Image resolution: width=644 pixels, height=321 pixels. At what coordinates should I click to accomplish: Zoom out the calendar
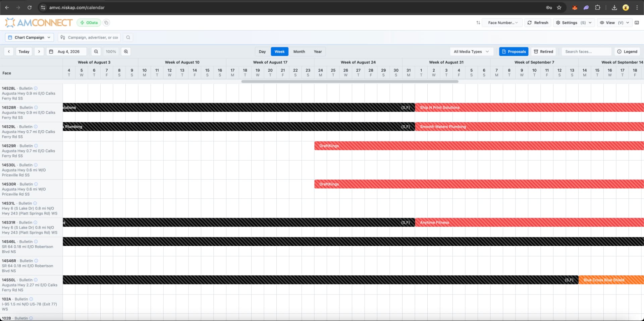coord(96,52)
